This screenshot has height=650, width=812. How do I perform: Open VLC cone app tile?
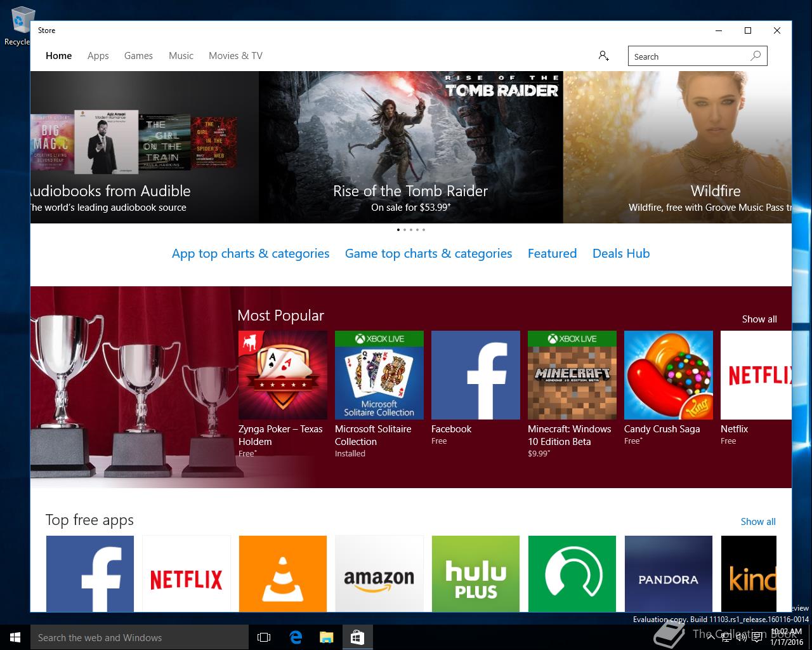[x=283, y=574]
